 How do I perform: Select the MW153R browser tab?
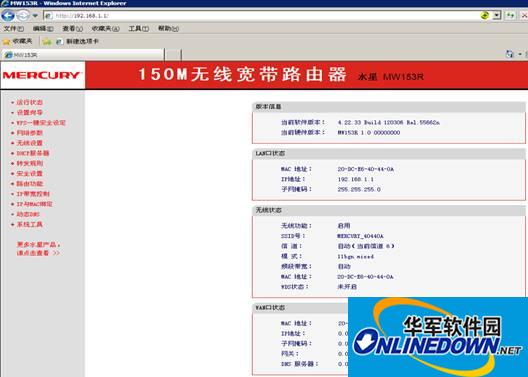point(83,55)
